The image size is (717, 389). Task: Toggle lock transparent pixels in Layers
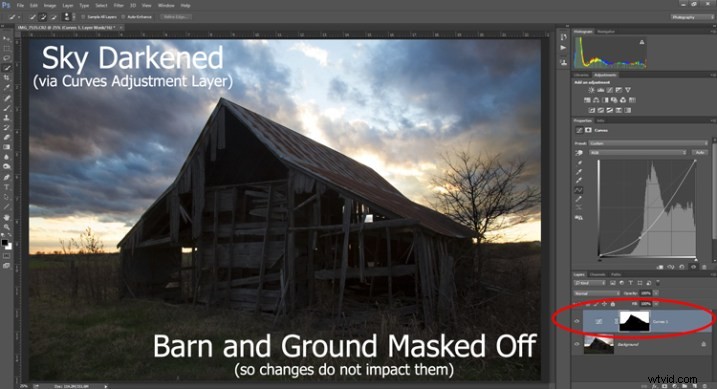(x=588, y=304)
